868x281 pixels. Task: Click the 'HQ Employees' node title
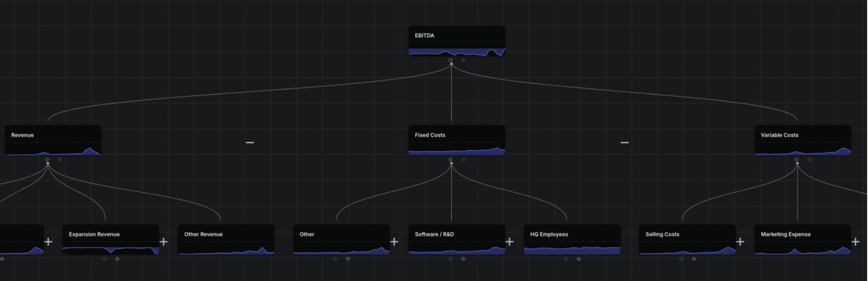(x=549, y=234)
